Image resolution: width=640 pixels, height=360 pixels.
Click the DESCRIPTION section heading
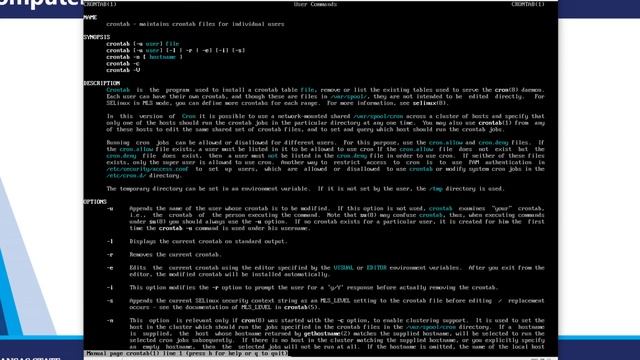pos(102,83)
